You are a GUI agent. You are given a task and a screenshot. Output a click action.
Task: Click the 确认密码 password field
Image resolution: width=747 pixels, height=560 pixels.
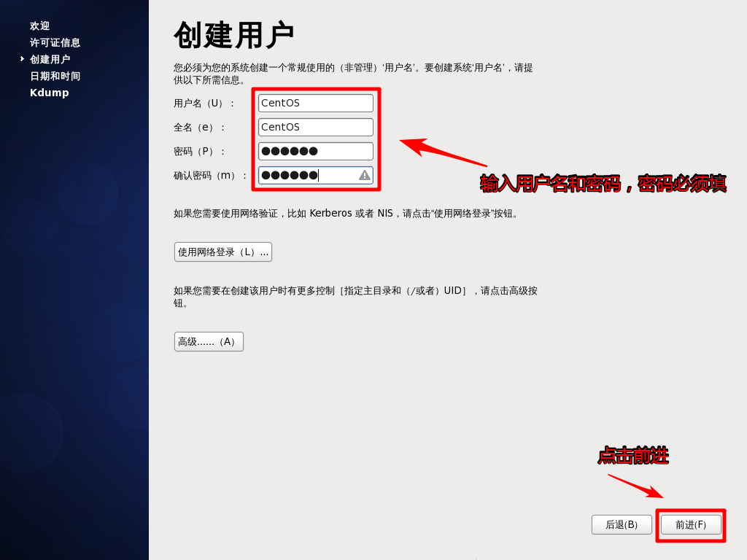tap(315, 175)
